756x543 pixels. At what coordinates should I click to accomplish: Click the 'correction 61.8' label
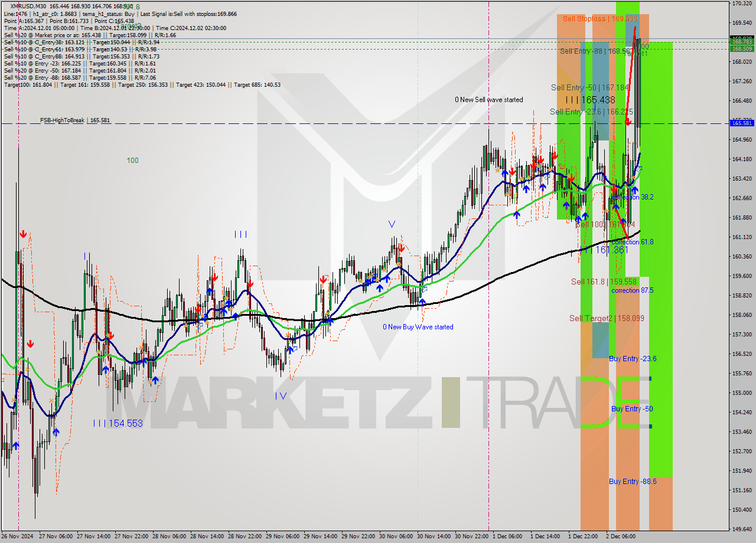pyautogui.click(x=633, y=242)
